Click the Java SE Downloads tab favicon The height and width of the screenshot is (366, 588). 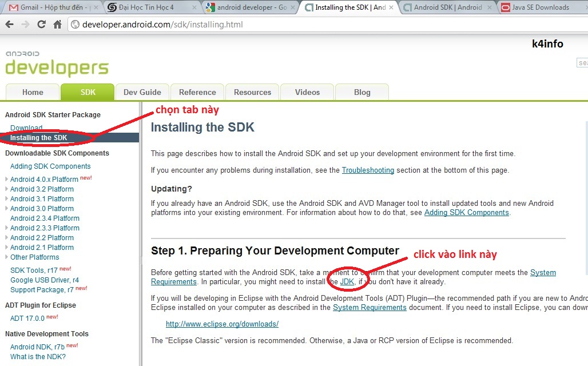[506, 7]
